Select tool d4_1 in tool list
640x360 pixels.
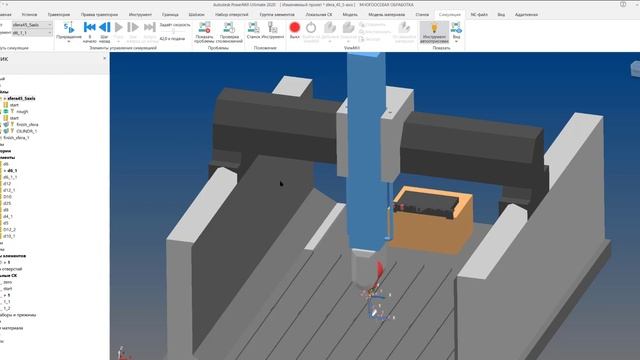pyautogui.click(x=8, y=216)
